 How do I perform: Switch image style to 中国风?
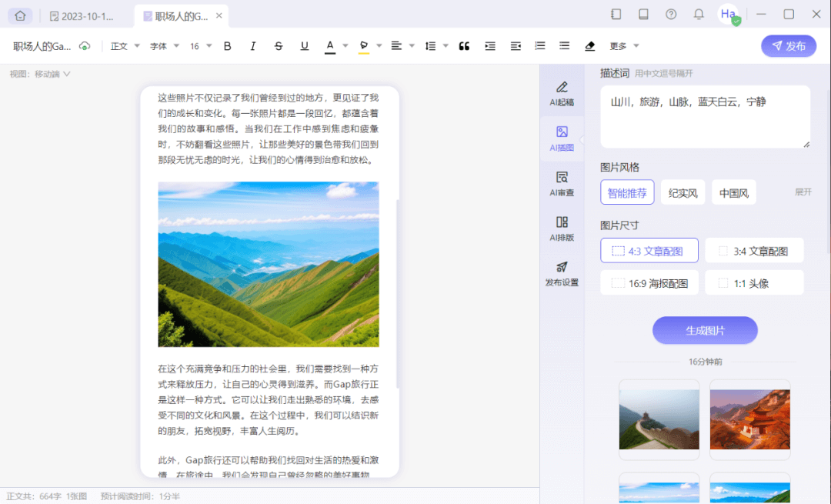[733, 192]
